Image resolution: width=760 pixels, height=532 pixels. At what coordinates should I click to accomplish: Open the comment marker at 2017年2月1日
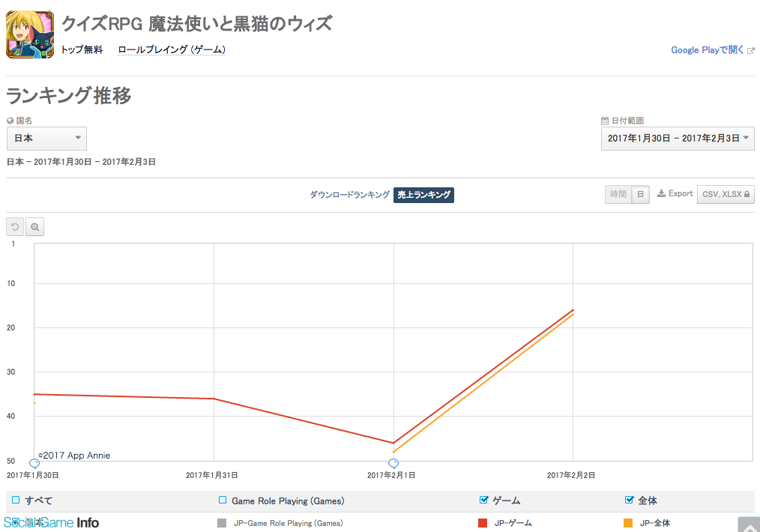(393, 463)
